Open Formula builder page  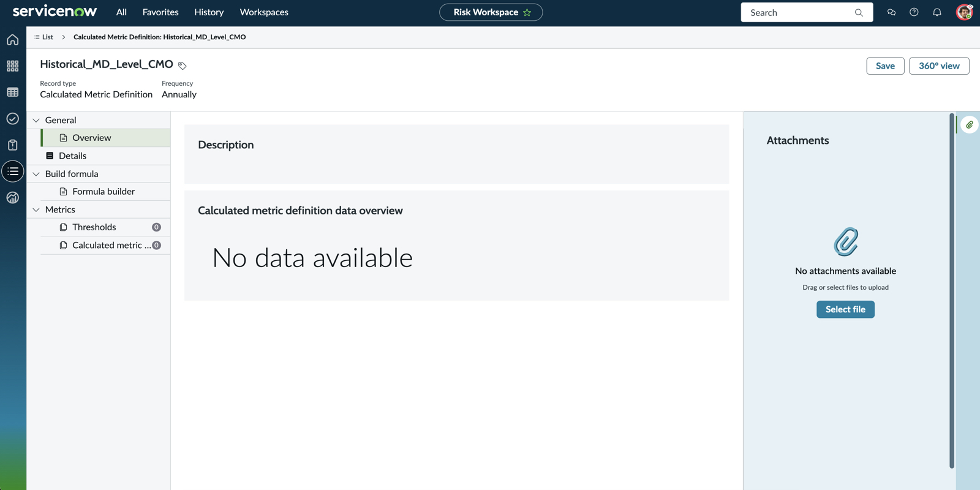pos(105,192)
